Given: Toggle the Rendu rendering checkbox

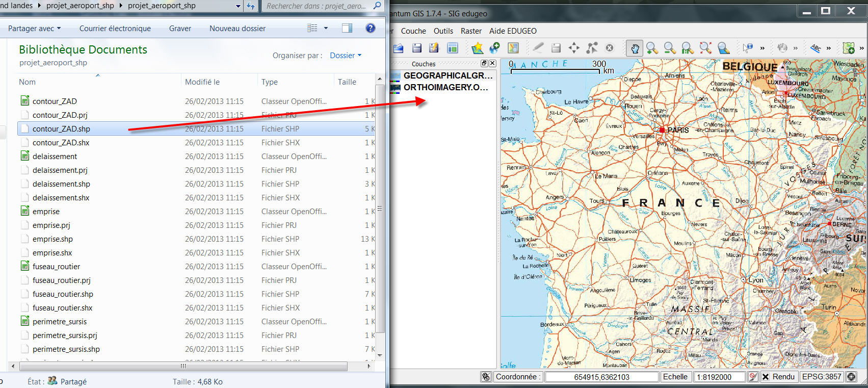Looking at the screenshot, I should 766,377.
